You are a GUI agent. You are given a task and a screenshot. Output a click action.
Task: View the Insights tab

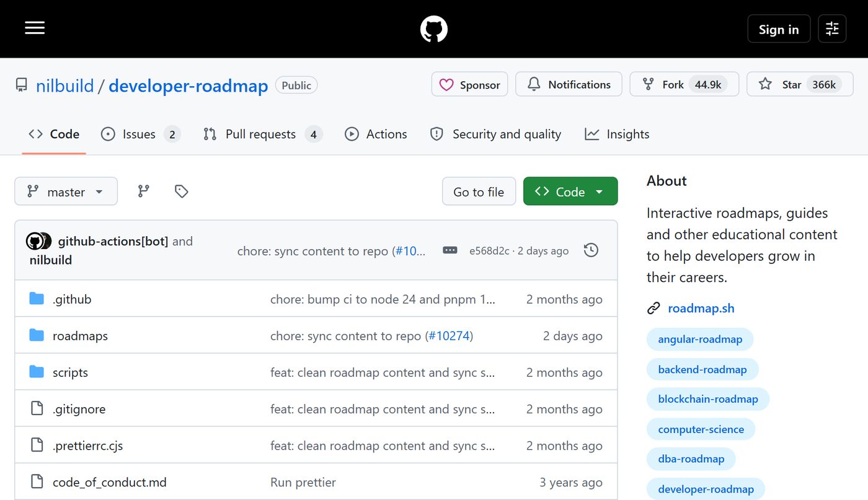[617, 134]
